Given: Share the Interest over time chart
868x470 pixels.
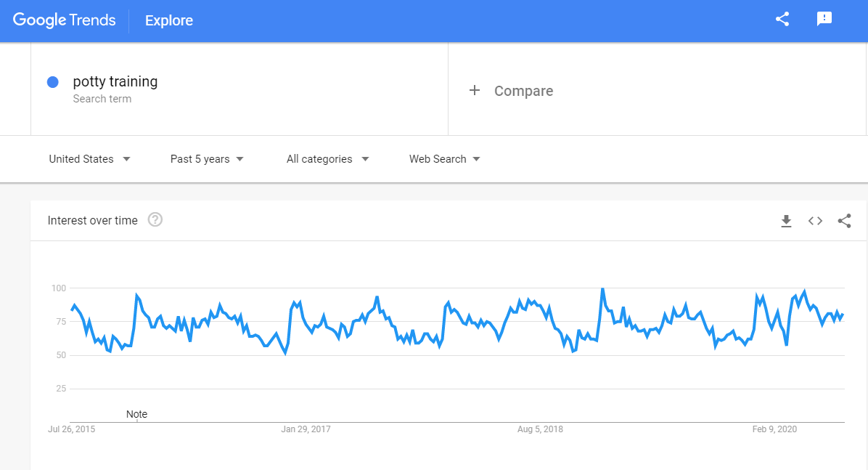Looking at the screenshot, I should coord(844,221).
